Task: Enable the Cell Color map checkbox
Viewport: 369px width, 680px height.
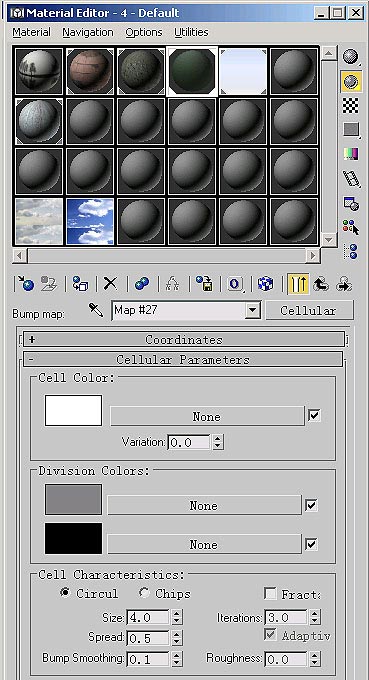Action: coord(314,415)
